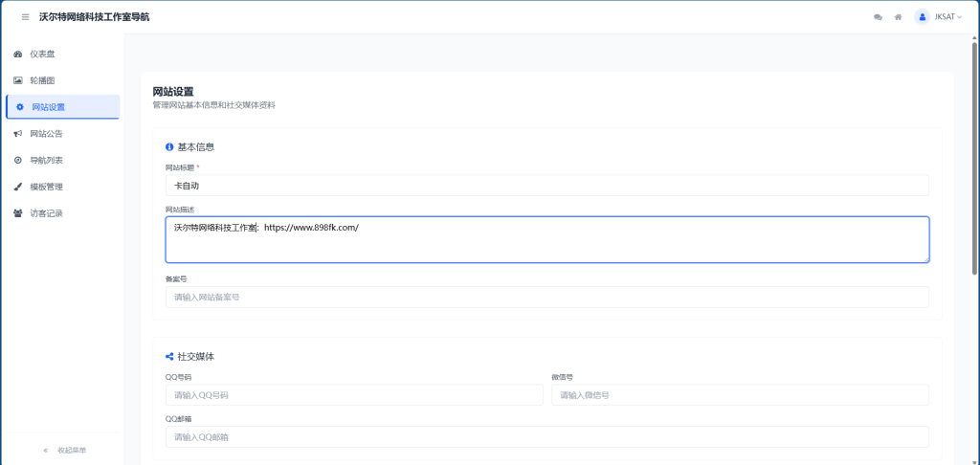The width and height of the screenshot is (980, 465).
Task: Click the QQ邮箱 input field
Action: click(x=546, y=437)
